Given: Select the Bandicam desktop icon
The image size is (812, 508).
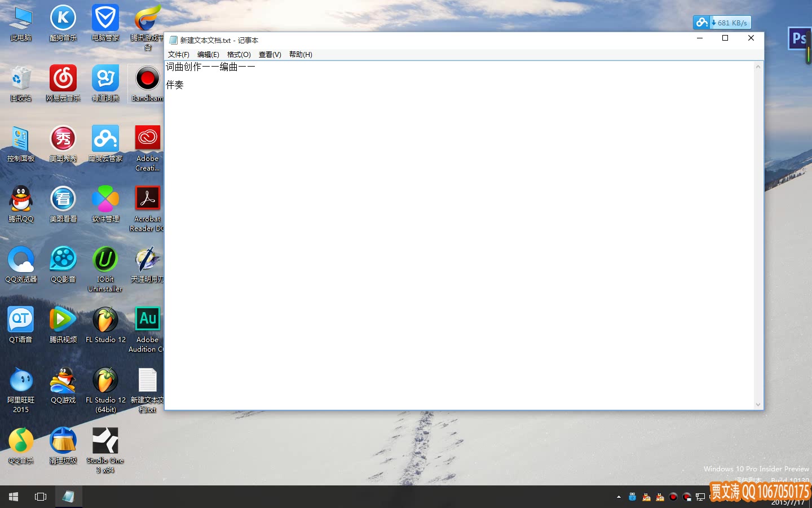Looking at the screenshot, I should coord(148,84).
